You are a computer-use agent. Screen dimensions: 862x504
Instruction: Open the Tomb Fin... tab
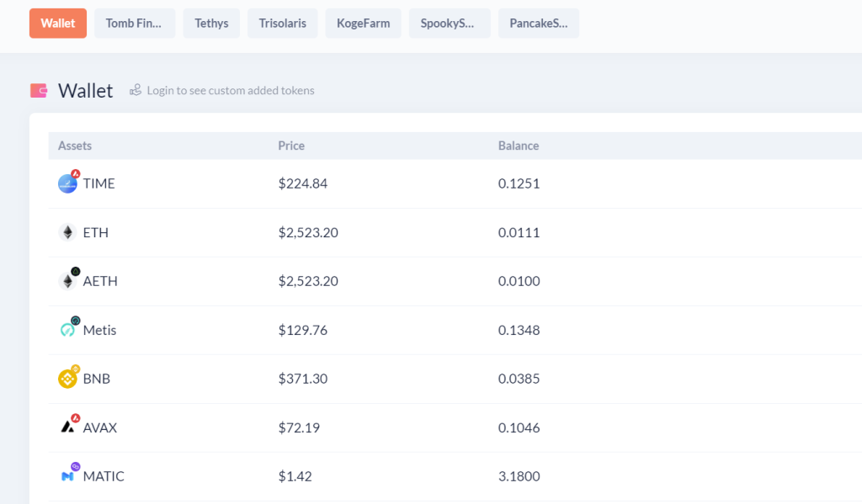134,23
